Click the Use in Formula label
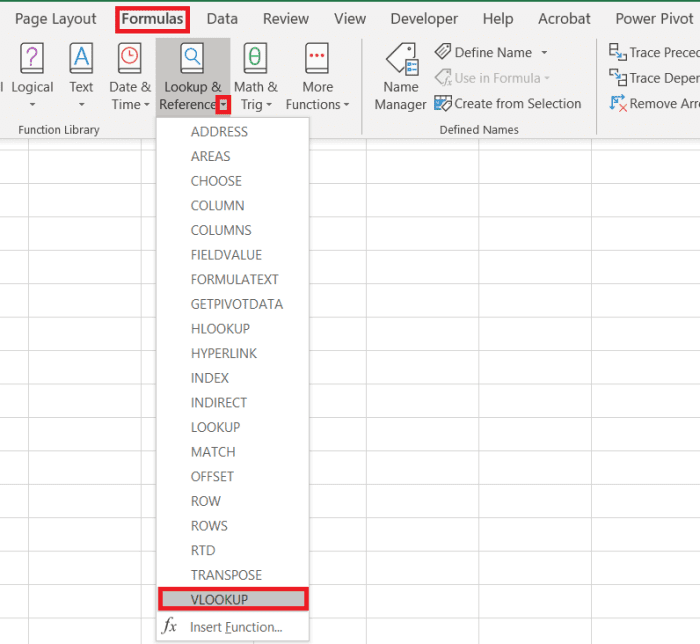This screenshot has width=700, height=644. [497, 78]
